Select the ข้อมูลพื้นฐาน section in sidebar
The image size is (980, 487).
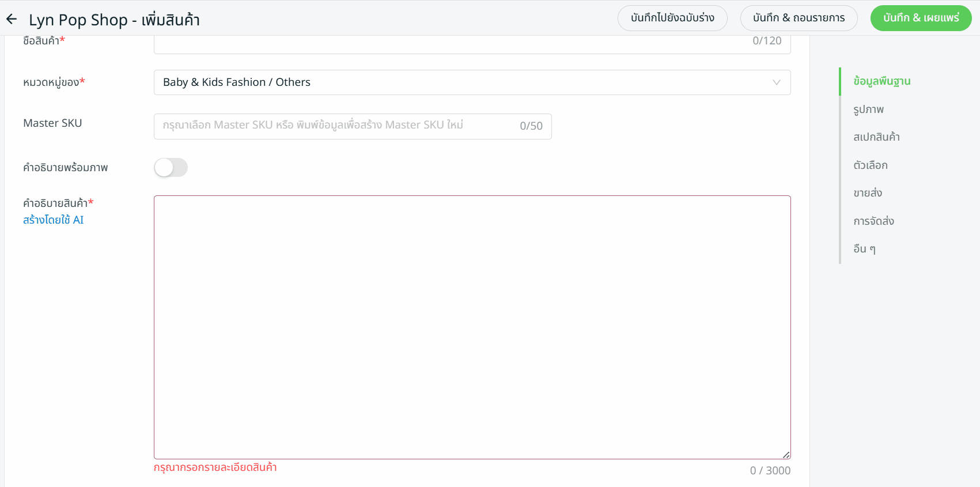click(881, 81)
